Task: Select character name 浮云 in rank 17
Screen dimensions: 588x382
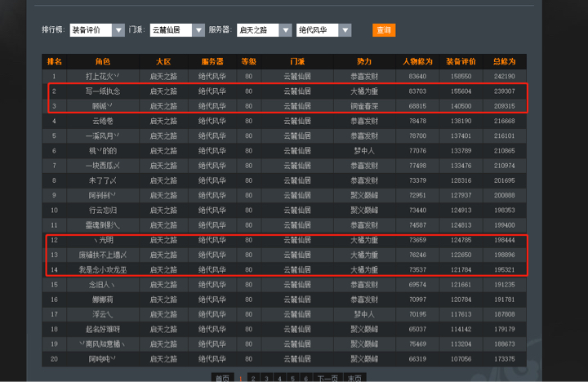Action: 102,314
